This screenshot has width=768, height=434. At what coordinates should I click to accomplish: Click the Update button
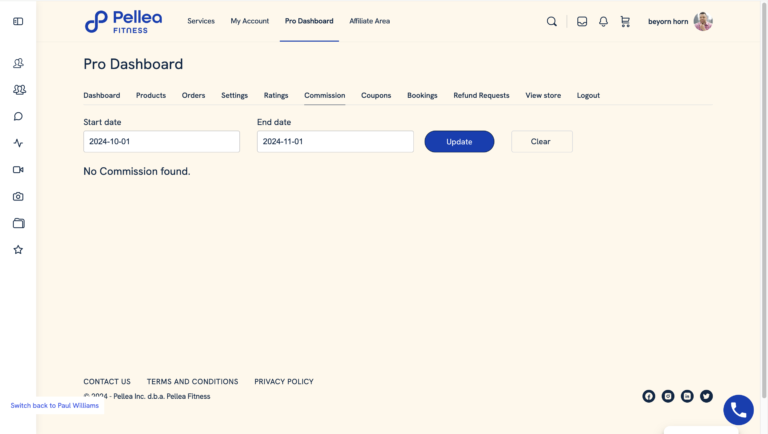[459, 142]
